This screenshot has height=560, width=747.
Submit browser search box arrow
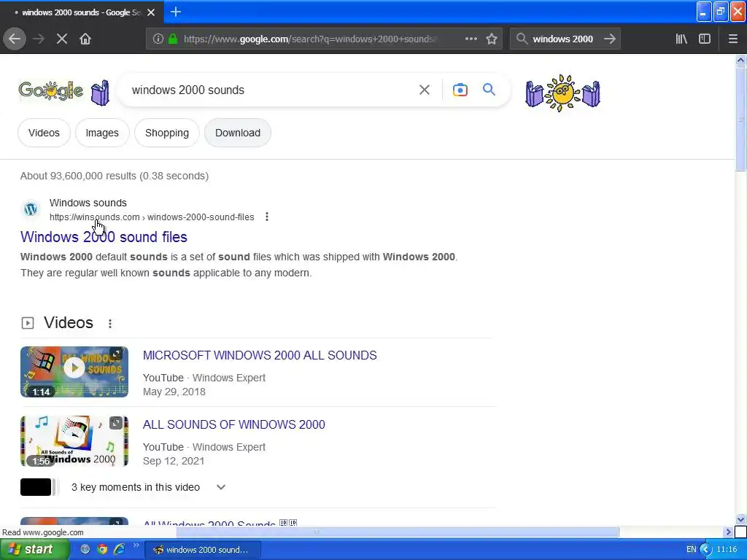[610, 39]
